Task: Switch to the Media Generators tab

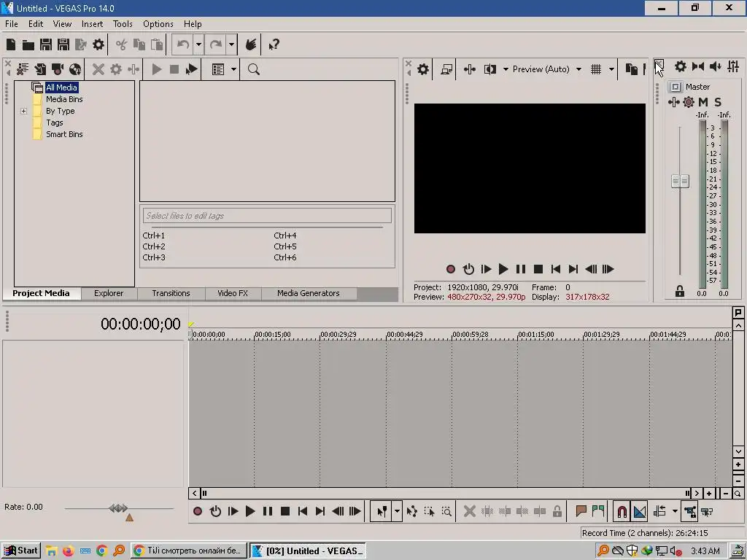Action: [309, 293]
